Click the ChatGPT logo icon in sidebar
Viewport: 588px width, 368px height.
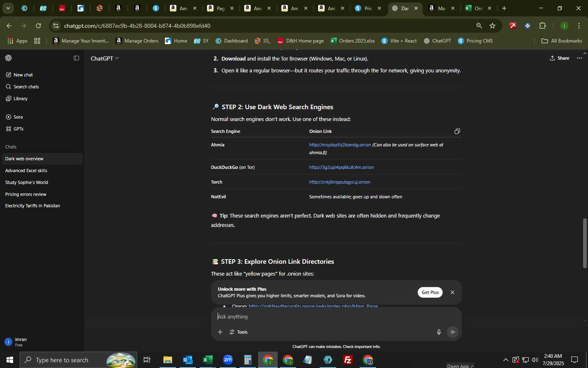[9, 58]
